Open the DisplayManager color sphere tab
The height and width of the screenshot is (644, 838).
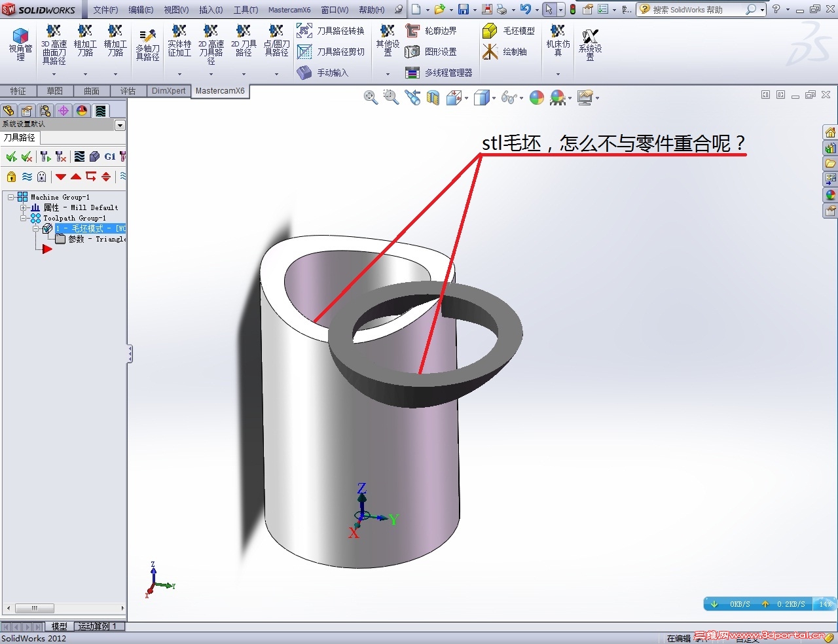(x=82, y=111)
